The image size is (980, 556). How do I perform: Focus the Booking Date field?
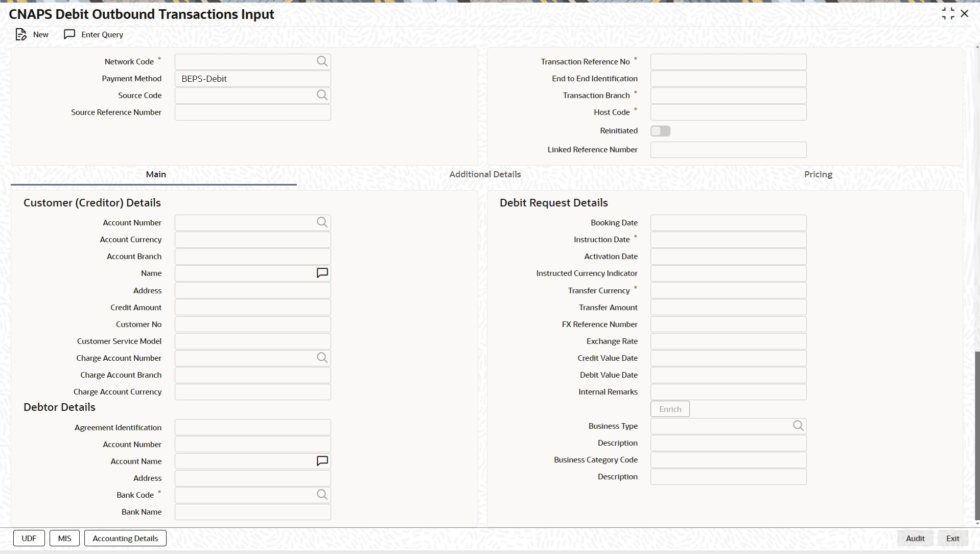(x=729, y=223)
